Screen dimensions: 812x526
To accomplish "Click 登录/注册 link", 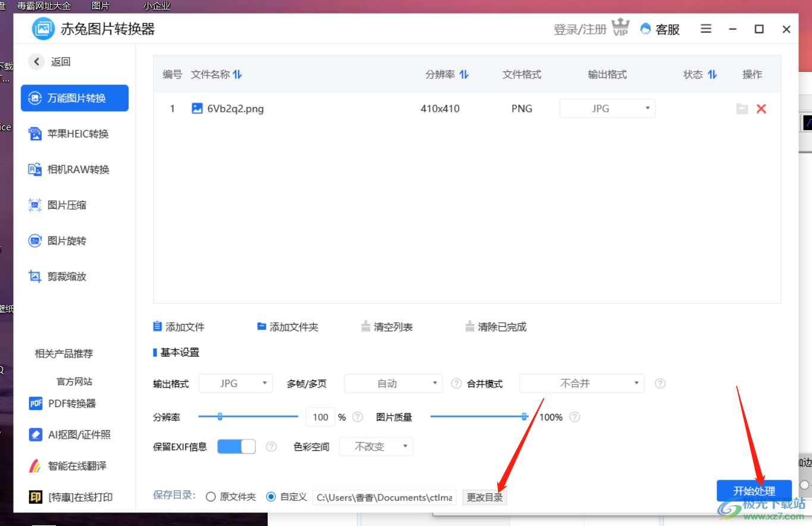I will 580,29.
